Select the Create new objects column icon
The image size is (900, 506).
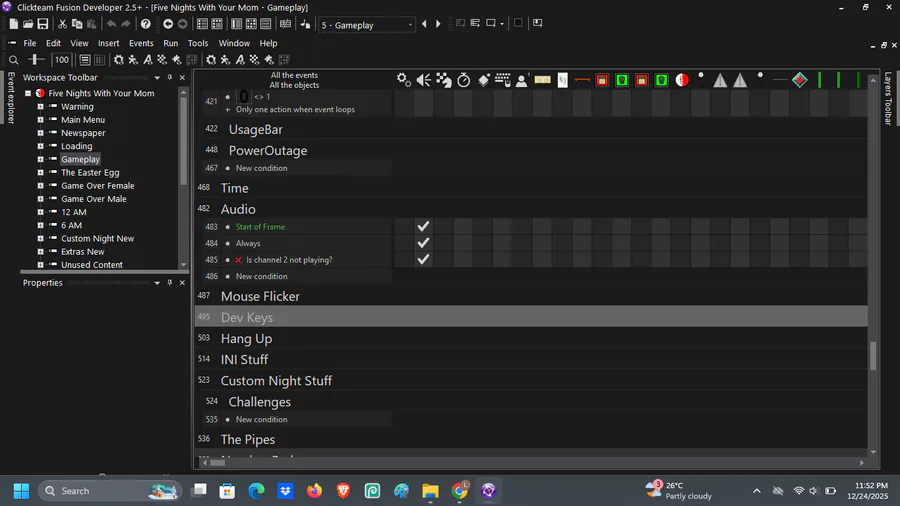pyautogui.click(x=483, y=80)
